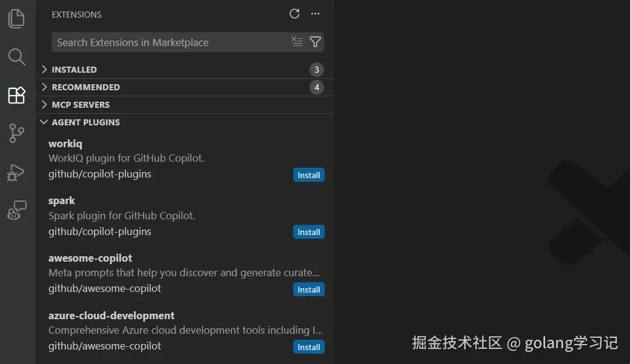Open the Source Control view
Image resolution: width=630 pixels, height=364 pixels.
click(x=16, y=133)
